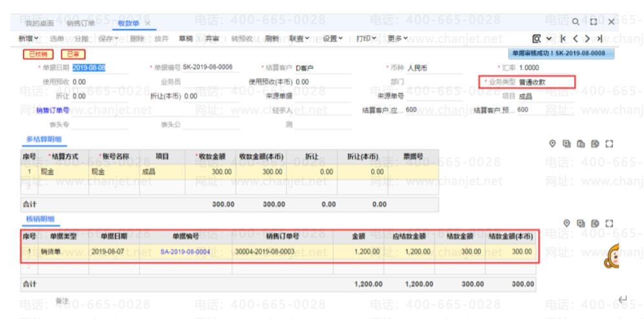Open the 更多 dropdown menu
This screenshot has width=644, height=319.
pos(398,39)
